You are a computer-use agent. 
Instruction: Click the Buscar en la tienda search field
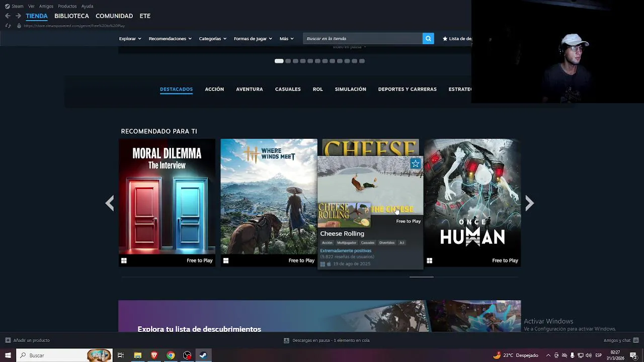click(x=362, y=39)
